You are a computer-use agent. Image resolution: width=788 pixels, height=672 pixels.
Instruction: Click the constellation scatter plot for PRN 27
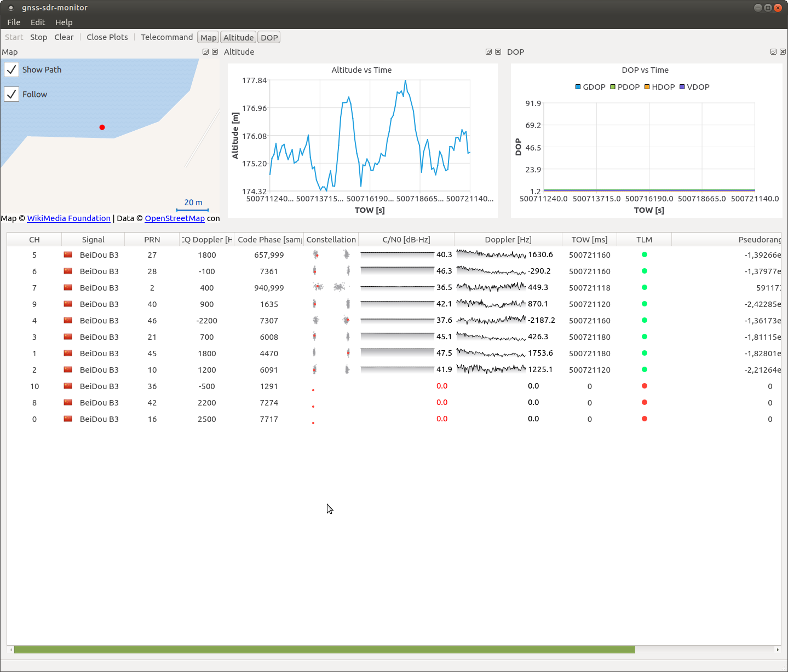[x=317, y=254]
